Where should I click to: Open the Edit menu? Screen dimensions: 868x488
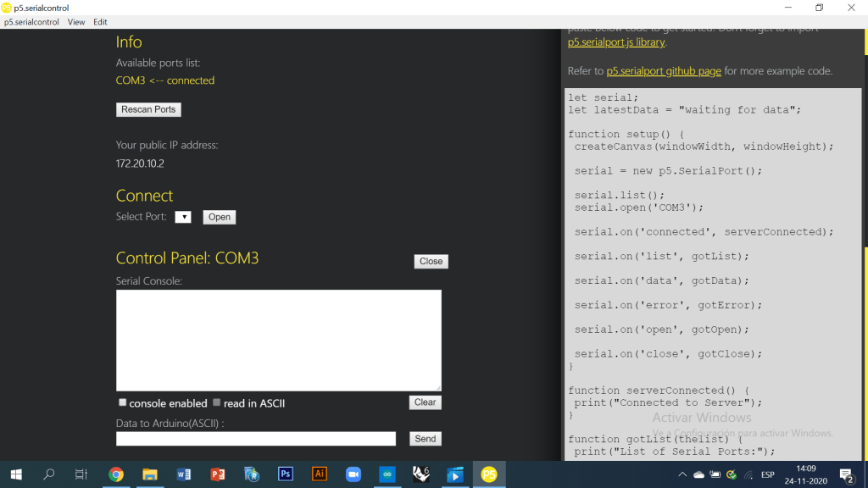100,22
